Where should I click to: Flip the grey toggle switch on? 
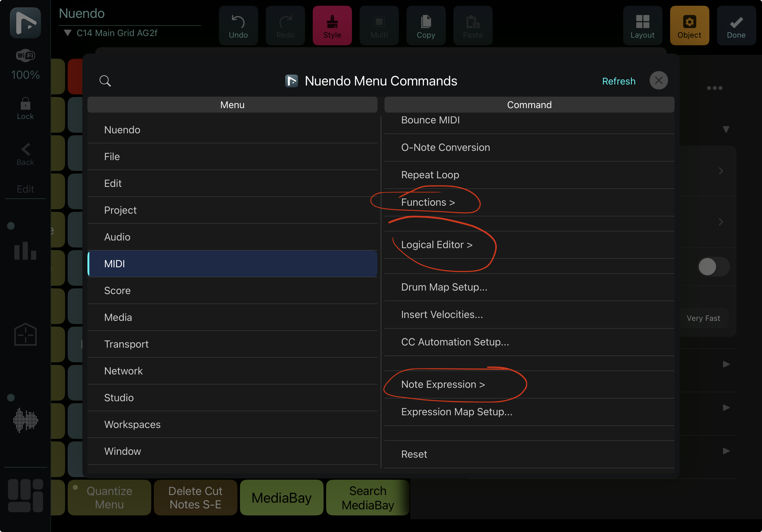(x=713, y=267)
